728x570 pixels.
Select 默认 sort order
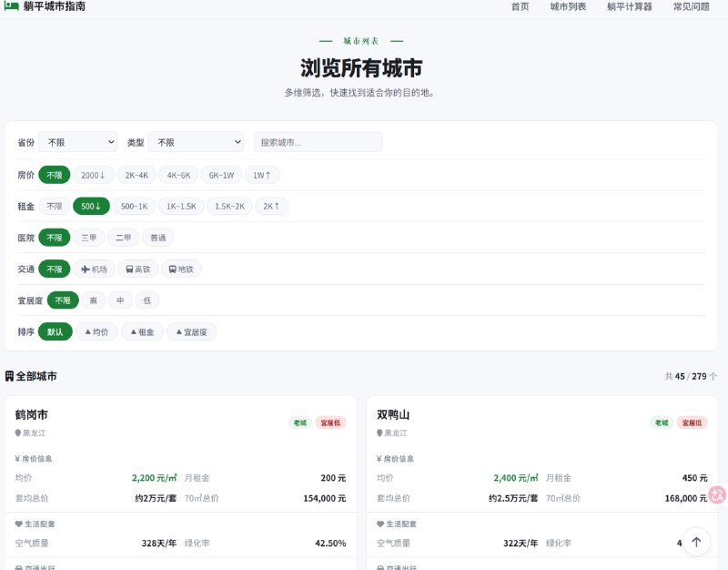(56, 331)
